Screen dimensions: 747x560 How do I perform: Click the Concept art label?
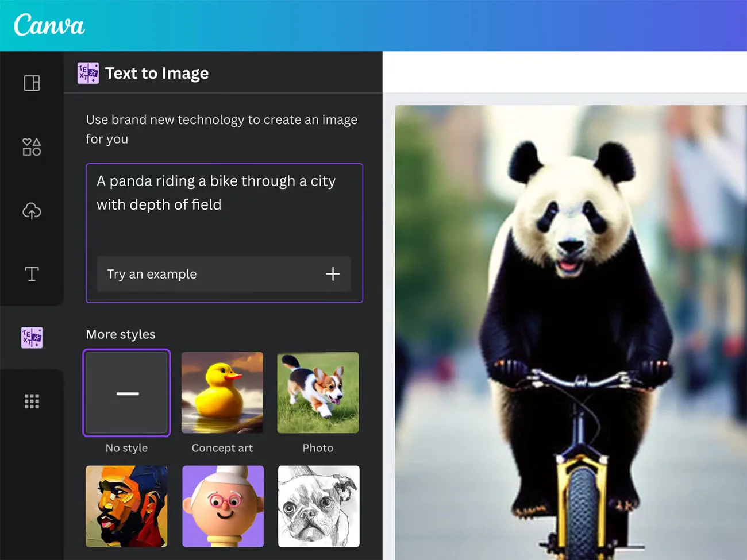pos(222,448)
